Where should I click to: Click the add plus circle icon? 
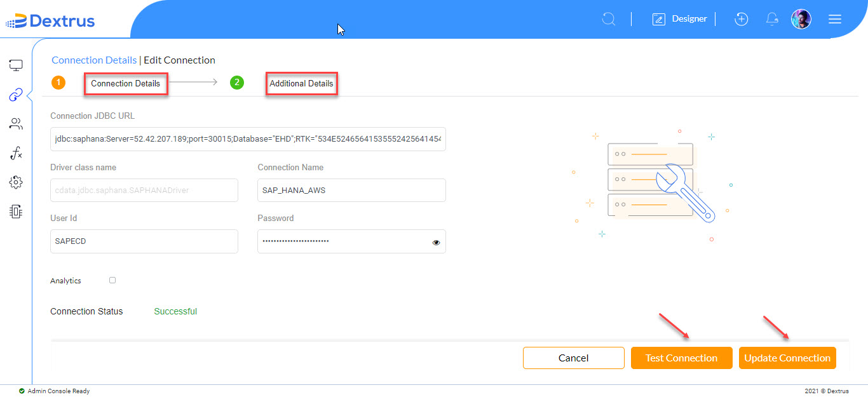[741, 19]
